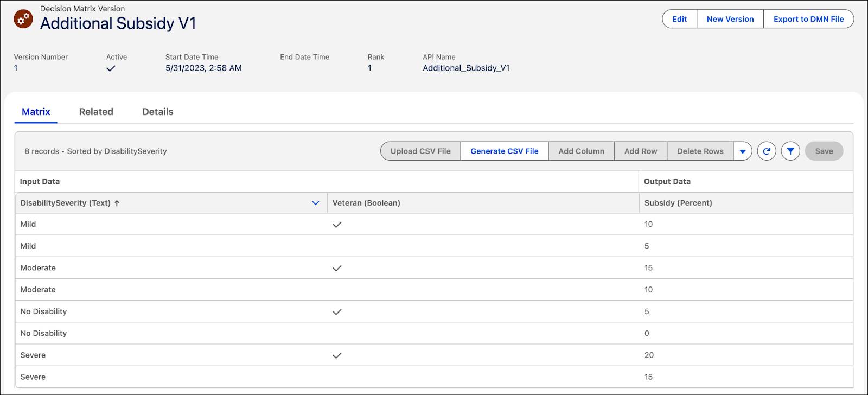This screenshot has height=395, width=868.
Task: Click the Start Date Time value 5/31/2023
Action: coord(203,68)
